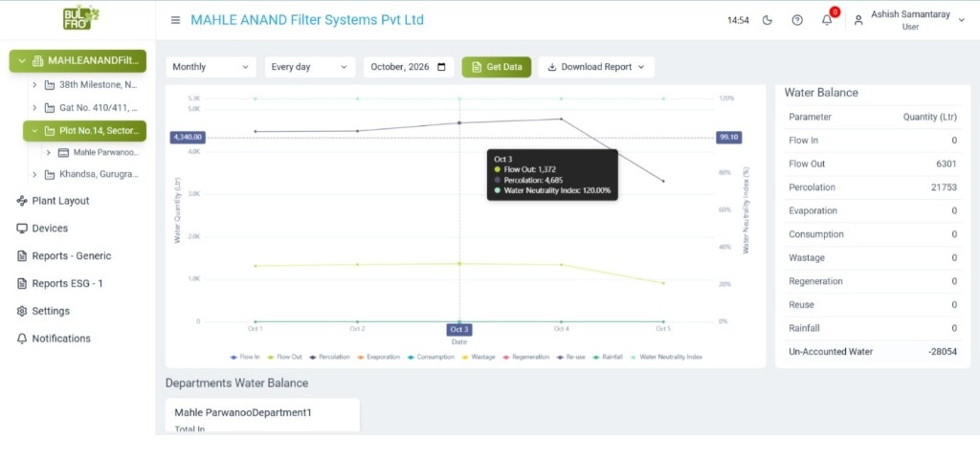
Task: Toggle dark mode moon icon
Action: pyautogui.click(x=768, y=20)
